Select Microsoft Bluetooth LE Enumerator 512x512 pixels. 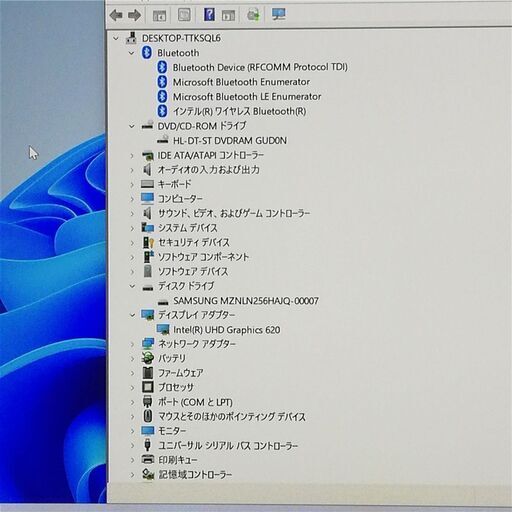tap(247, 97)
